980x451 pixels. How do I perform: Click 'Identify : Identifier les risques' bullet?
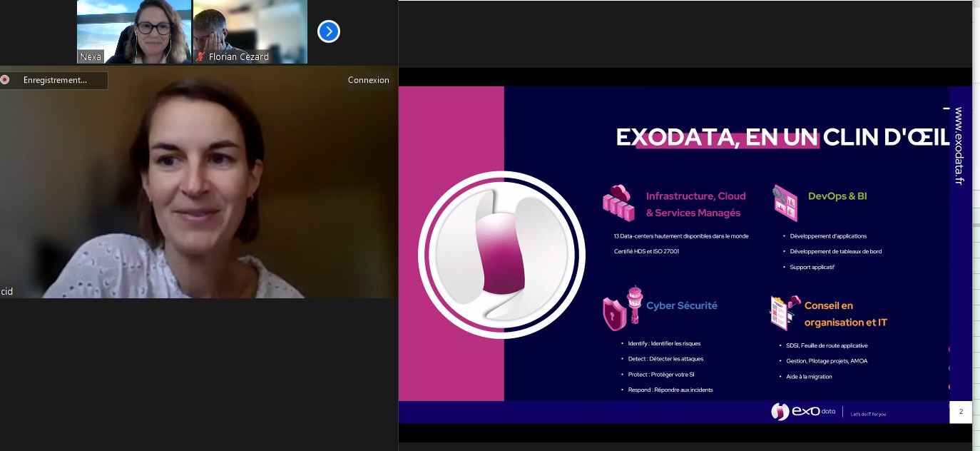click(x=664, y=343)
